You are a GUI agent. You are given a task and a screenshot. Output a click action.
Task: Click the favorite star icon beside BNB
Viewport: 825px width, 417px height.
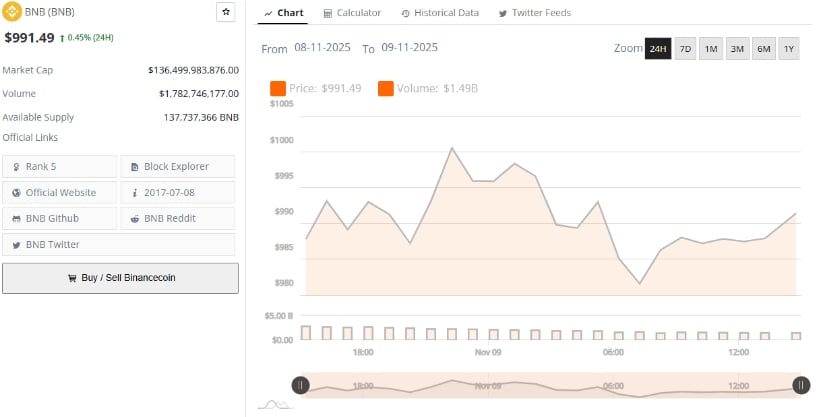226,12
